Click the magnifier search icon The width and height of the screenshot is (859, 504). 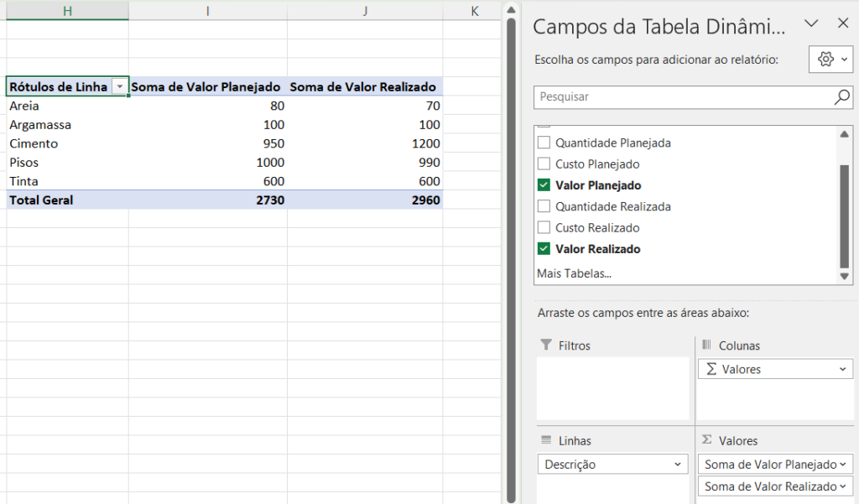pyautogui.click(x=841, y=97)
